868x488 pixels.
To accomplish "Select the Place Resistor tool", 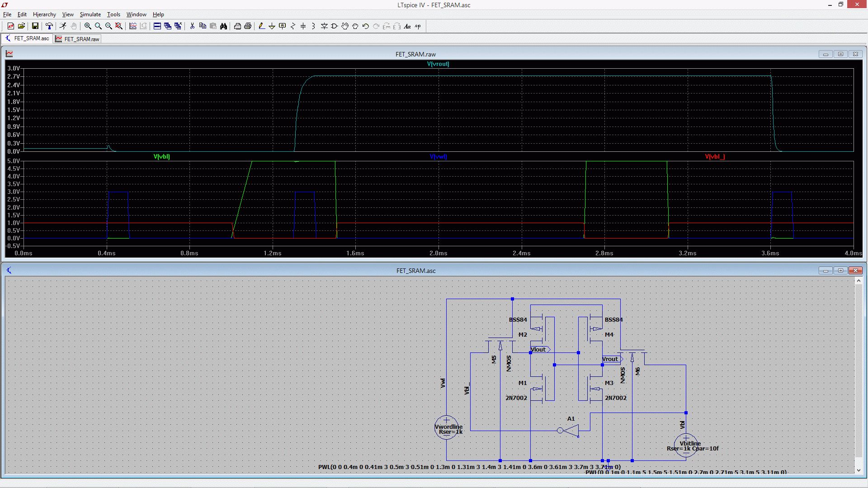I will click(x=292, y=26).
